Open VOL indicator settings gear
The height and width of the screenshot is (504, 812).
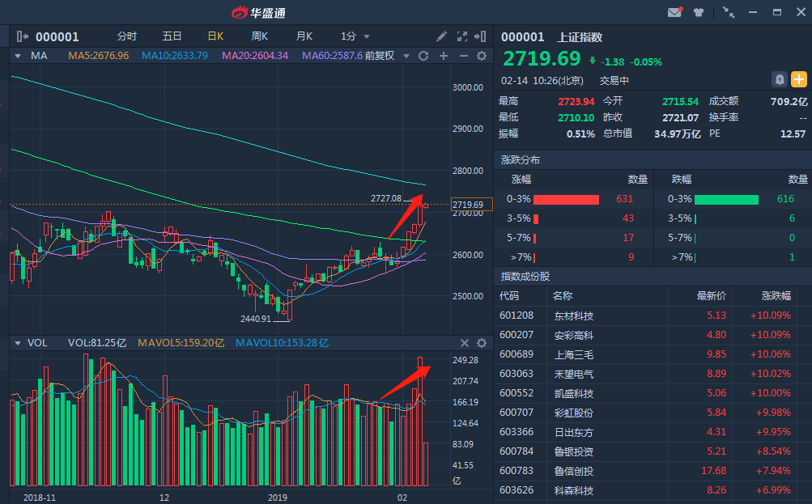coord(482,343)
